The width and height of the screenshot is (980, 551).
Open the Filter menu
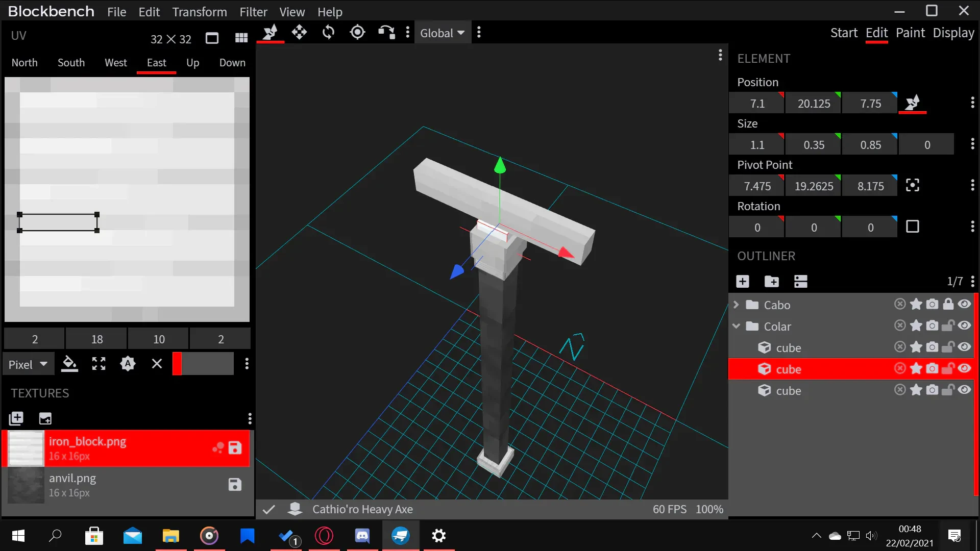click(253, 12)
